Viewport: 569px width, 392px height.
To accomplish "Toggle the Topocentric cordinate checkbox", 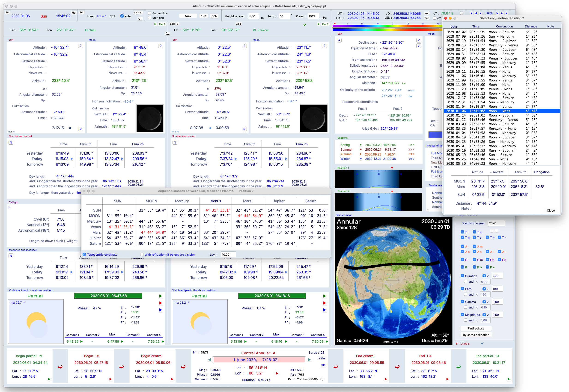I will pyautogui.click(x=84, y=254).
